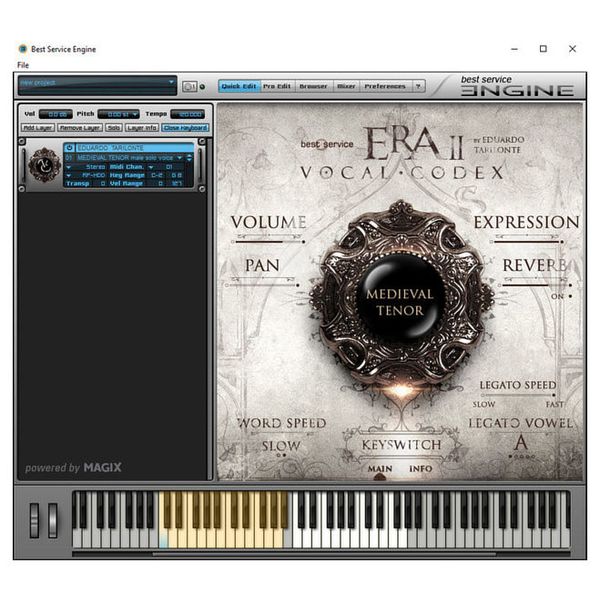
Task: Click the Vel Range 127 value
Action: tap(176, 184)
